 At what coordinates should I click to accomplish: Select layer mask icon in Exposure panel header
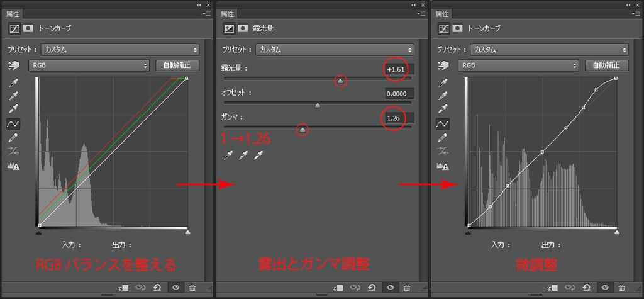tap(243, 28)
